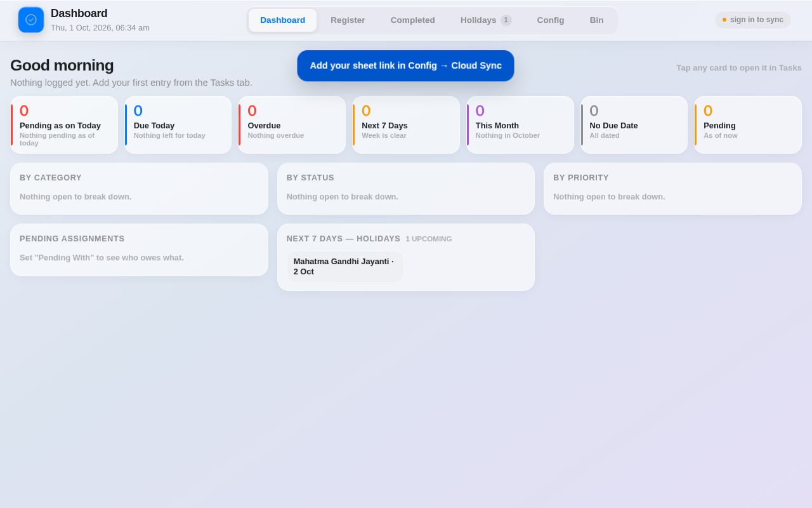Open the Holidays badge count 1
The height and width of the screenshot is (508, 812).
(506, 20)
